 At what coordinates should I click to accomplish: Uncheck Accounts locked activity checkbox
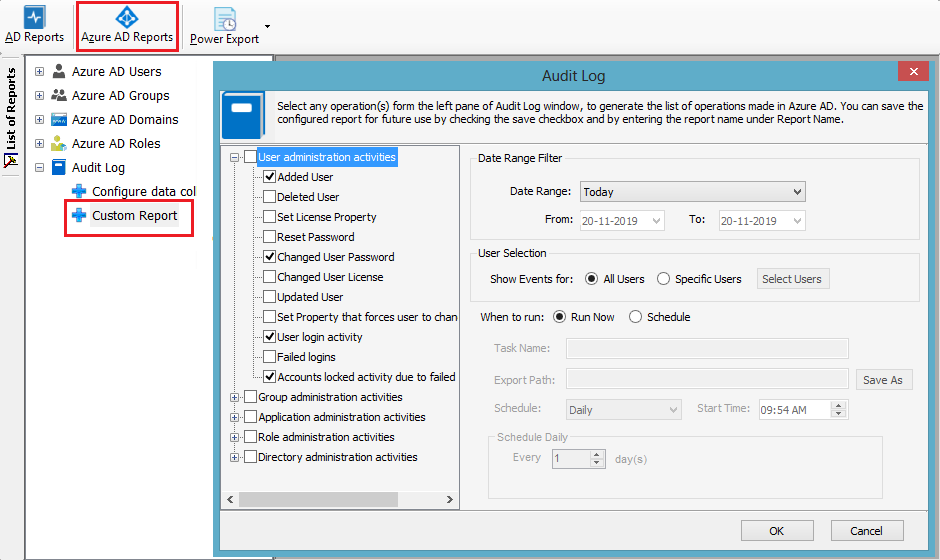tap(270, 377)
